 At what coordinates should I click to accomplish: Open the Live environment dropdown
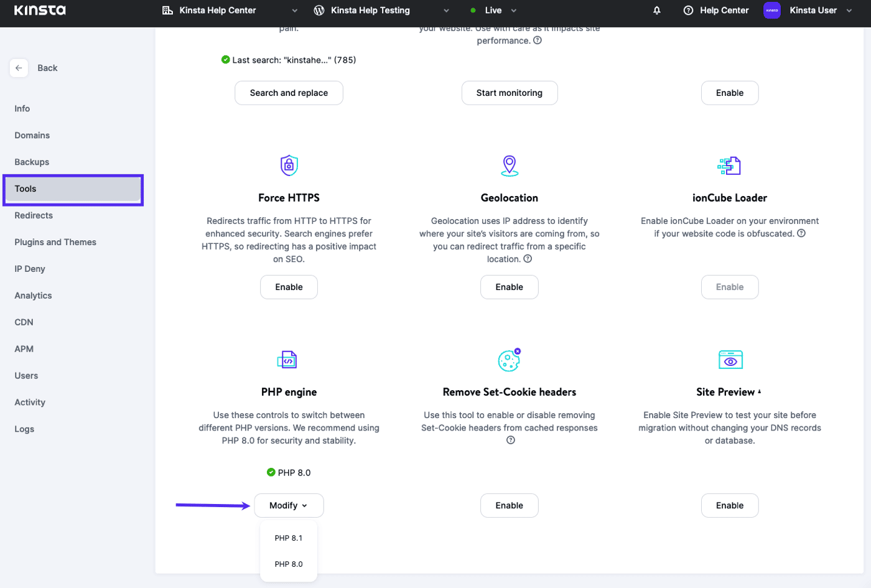(x=514, y=10)
